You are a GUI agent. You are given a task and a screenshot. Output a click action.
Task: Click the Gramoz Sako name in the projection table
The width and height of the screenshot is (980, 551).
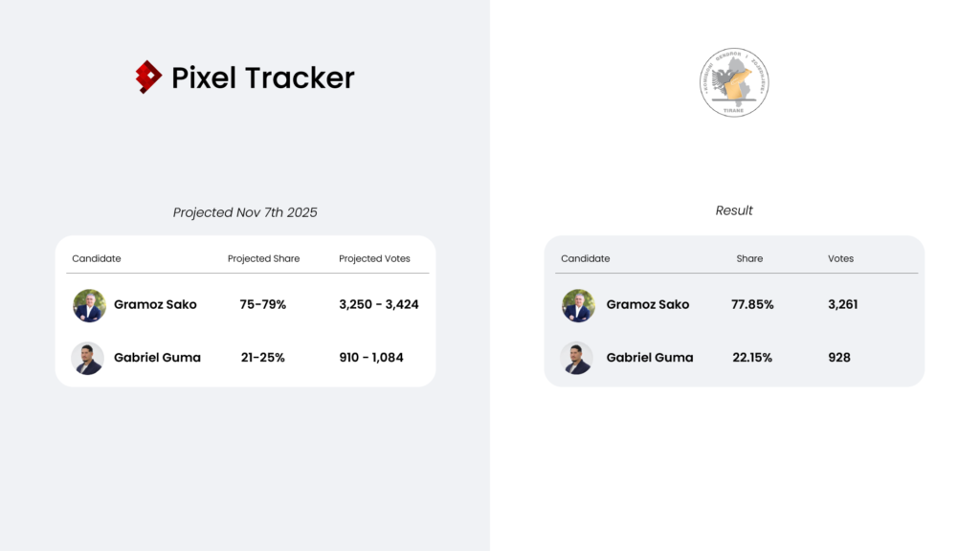pos(155,305)
